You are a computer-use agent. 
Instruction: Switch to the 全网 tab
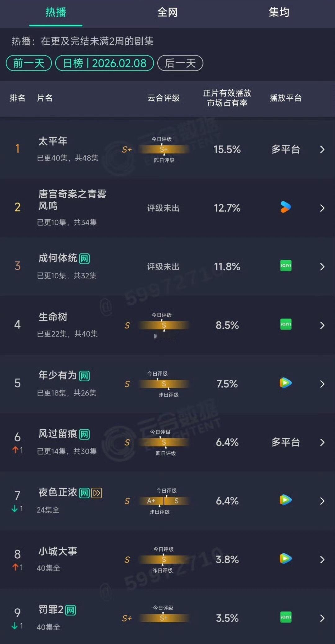167,12
